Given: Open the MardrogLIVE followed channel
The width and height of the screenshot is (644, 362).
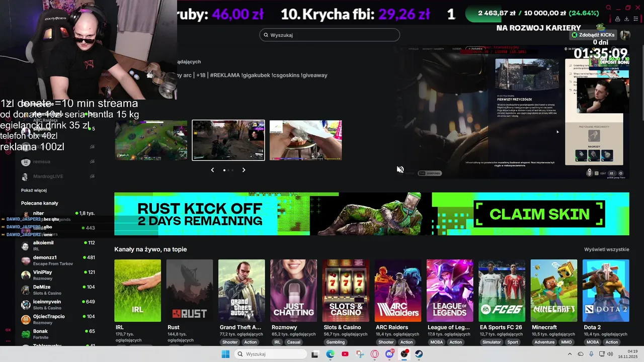Looking at the screenshot, I should point(57,176).
